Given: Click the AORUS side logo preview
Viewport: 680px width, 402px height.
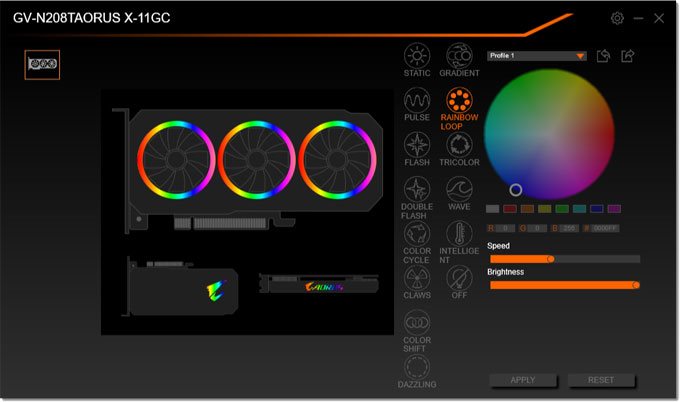Looking at the screenshot, I should pos(324,287).
